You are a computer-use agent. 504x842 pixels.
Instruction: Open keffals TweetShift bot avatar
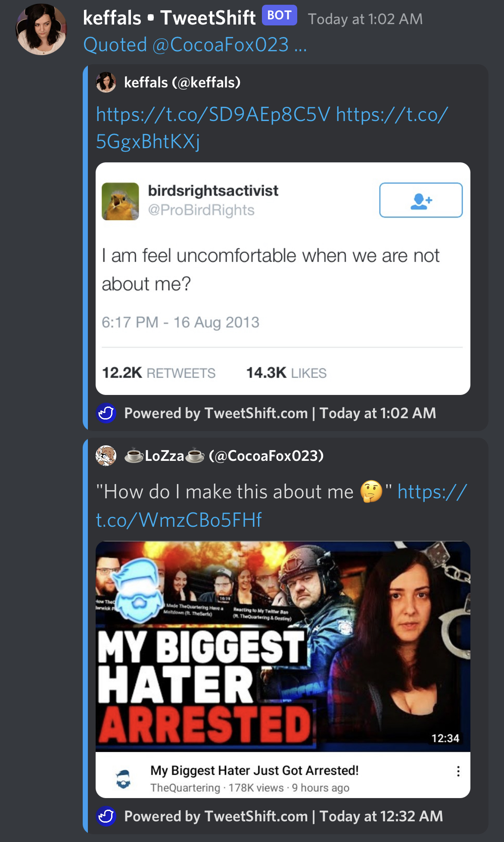click(x=41, y=30)
